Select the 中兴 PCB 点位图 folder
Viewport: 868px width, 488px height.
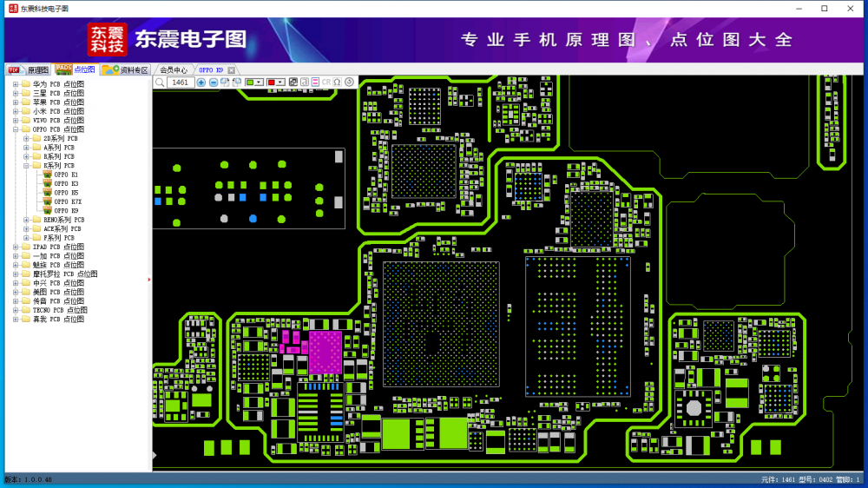point(58,283)
